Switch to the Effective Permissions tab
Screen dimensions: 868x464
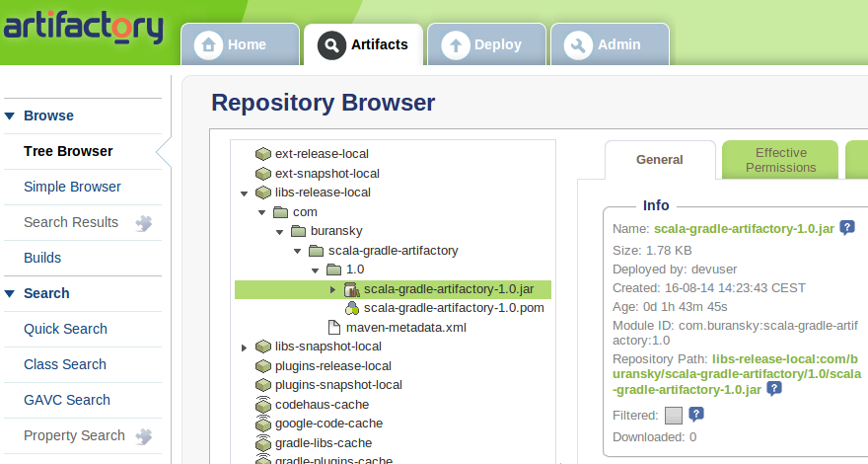(x=780, y=160)
